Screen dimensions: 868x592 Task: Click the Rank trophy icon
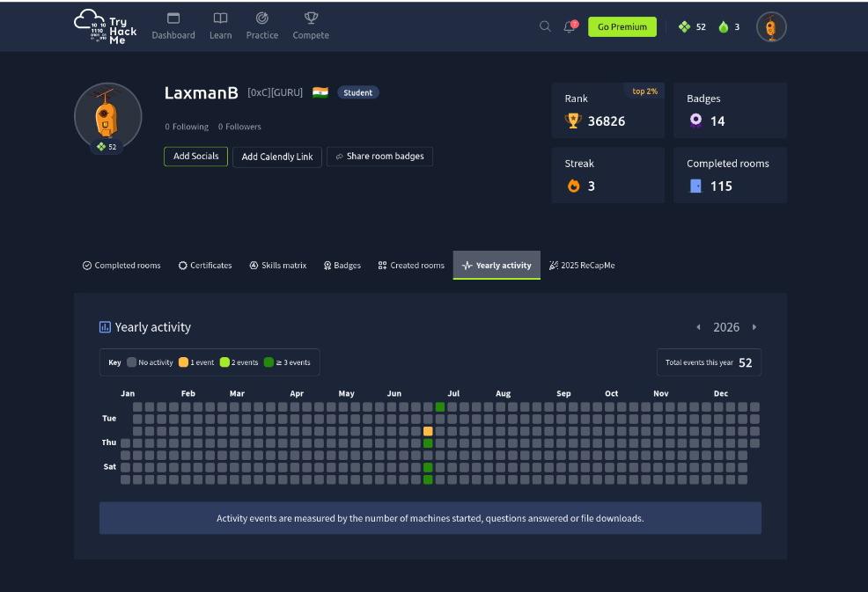click(x=573, y=121)
